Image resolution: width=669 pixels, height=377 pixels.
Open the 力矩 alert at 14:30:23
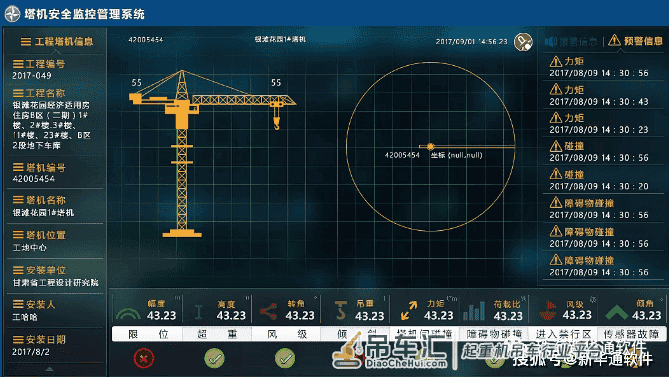coord(603,124)
